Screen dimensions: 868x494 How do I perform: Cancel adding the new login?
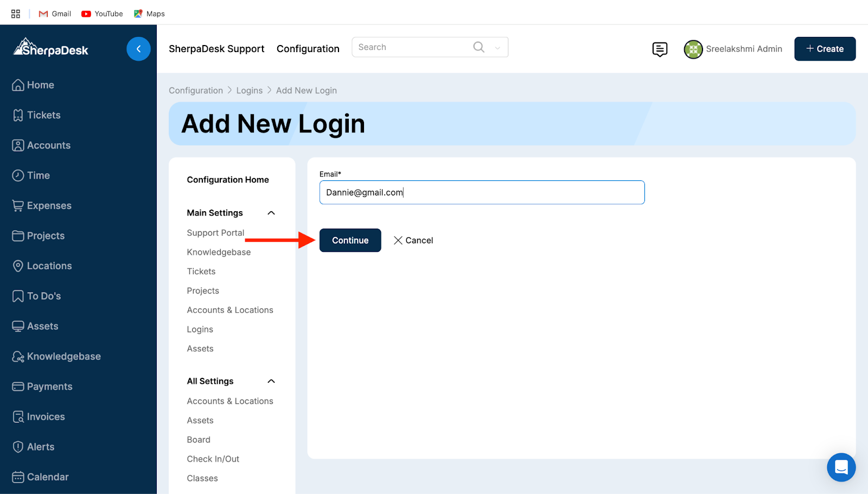tap(413, 240)
